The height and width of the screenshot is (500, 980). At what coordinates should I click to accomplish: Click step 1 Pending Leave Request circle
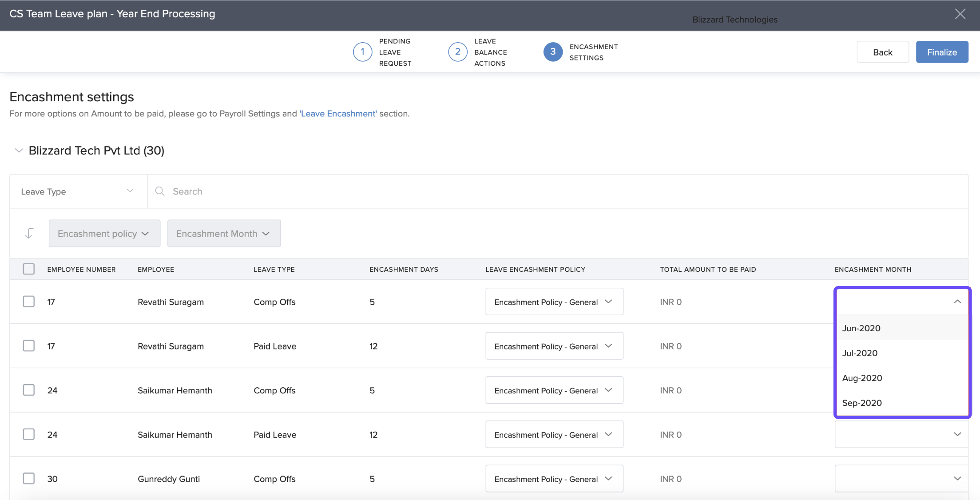[362, 52]
